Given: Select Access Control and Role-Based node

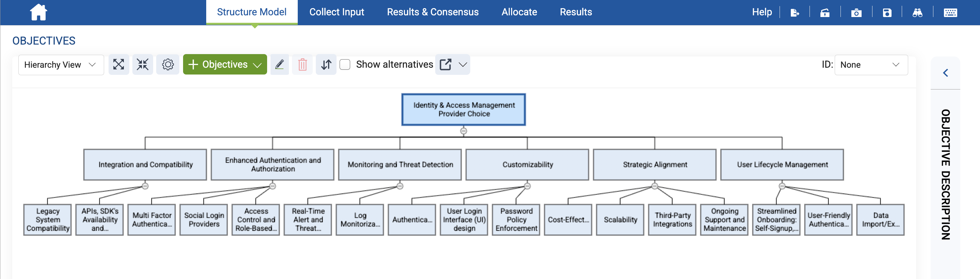Looking at the screenshot, I should [x=256, y=219].
